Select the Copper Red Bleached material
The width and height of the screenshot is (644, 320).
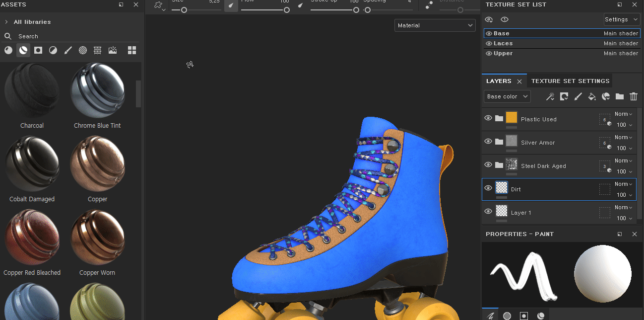pyautogui.click(x=32, y=238)
